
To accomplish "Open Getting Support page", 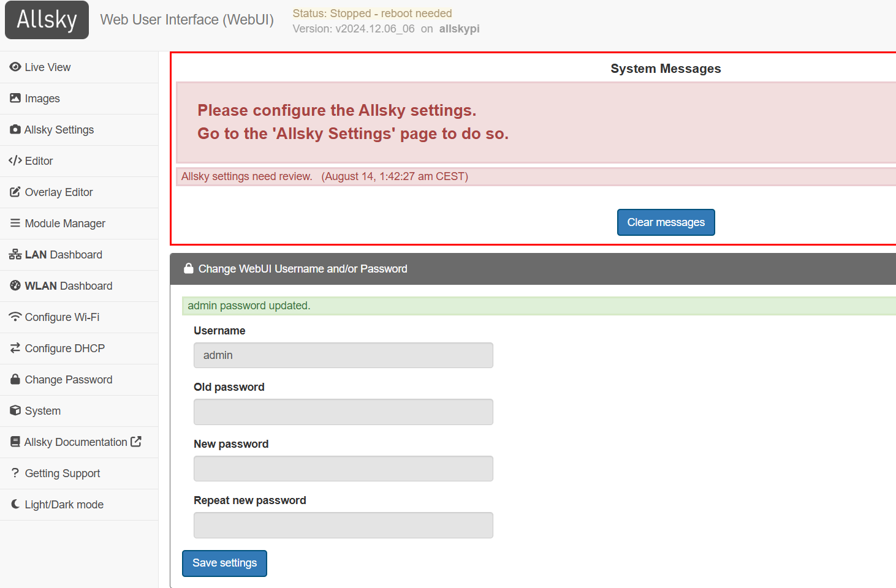I will 62,473.
